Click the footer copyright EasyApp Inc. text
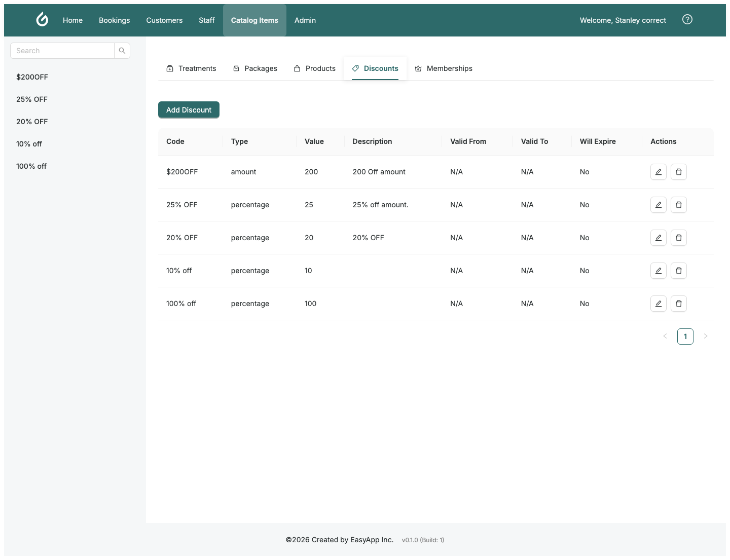The image size is (730, 560). click(340, 540)
